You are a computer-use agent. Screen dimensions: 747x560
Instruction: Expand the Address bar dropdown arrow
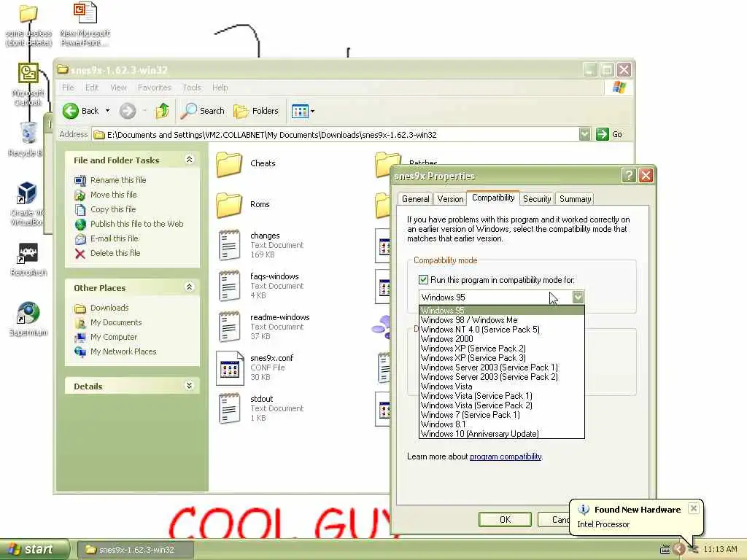[584, 134]
